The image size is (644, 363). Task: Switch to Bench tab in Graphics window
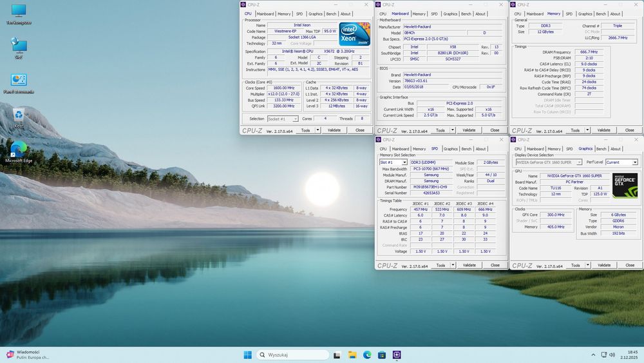pos(600,148)
